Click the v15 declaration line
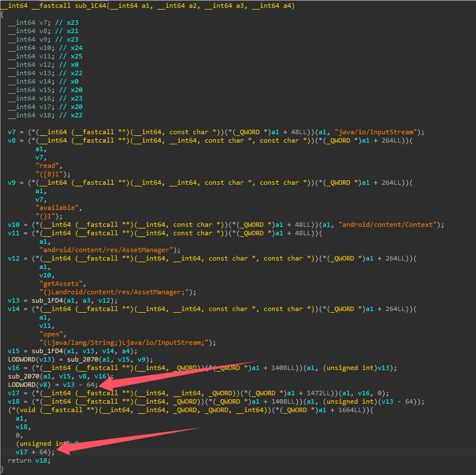476x475 pixels. coord(45,90)
